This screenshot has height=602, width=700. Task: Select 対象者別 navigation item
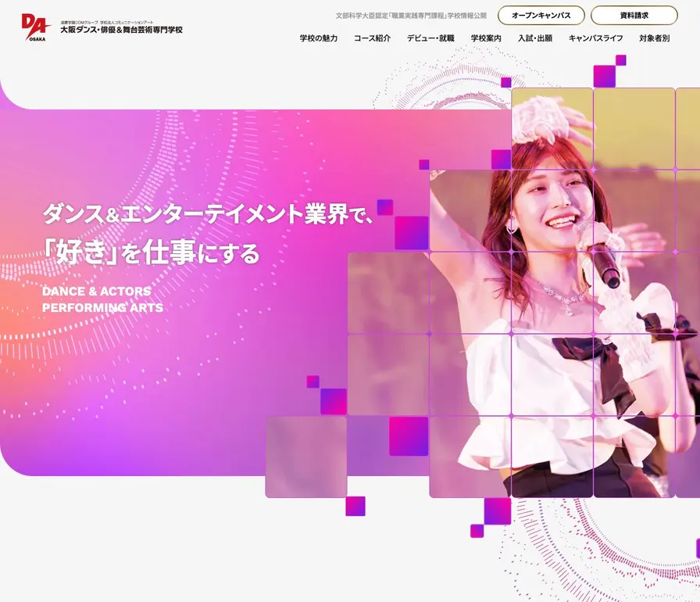tap(654, 38)
